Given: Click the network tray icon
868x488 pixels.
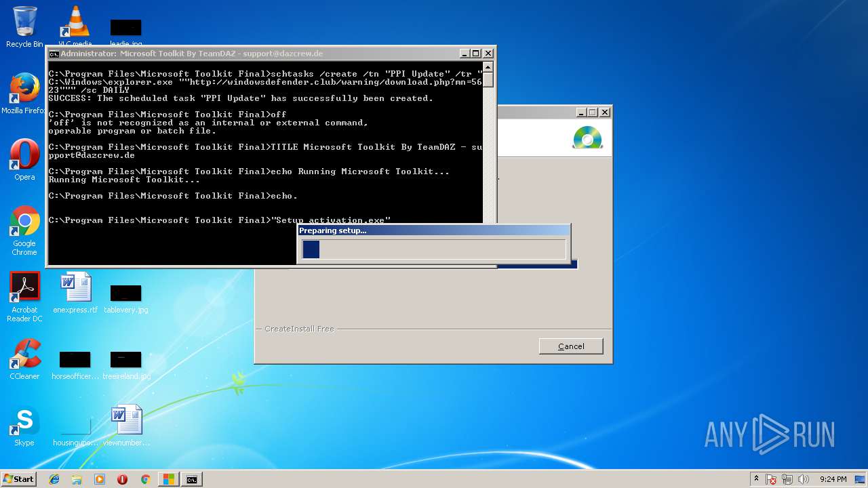Looking at the screenshot, I should coord(788,479).
